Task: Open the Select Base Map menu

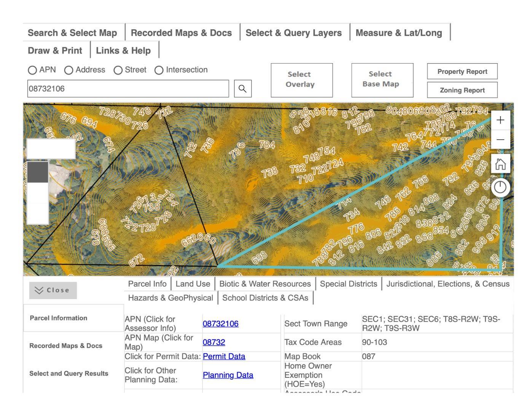Action: click(x=382, y=80)
